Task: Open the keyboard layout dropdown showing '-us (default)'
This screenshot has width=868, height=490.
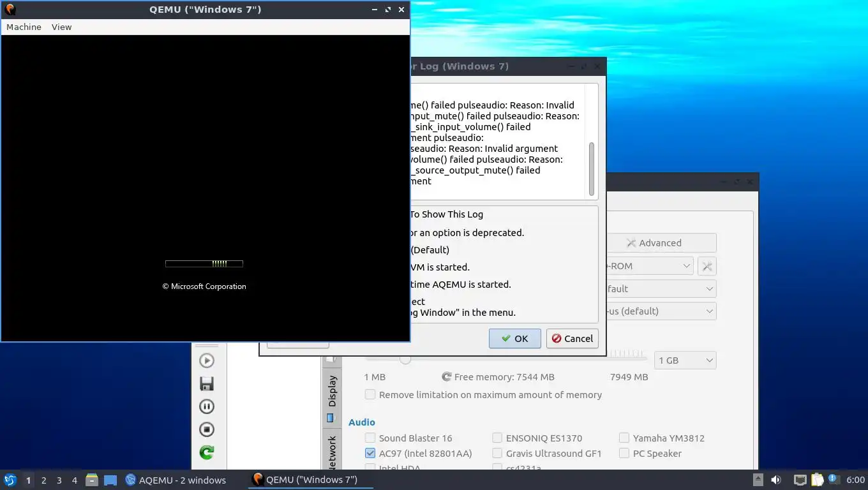Action: (x=661, y=311)
